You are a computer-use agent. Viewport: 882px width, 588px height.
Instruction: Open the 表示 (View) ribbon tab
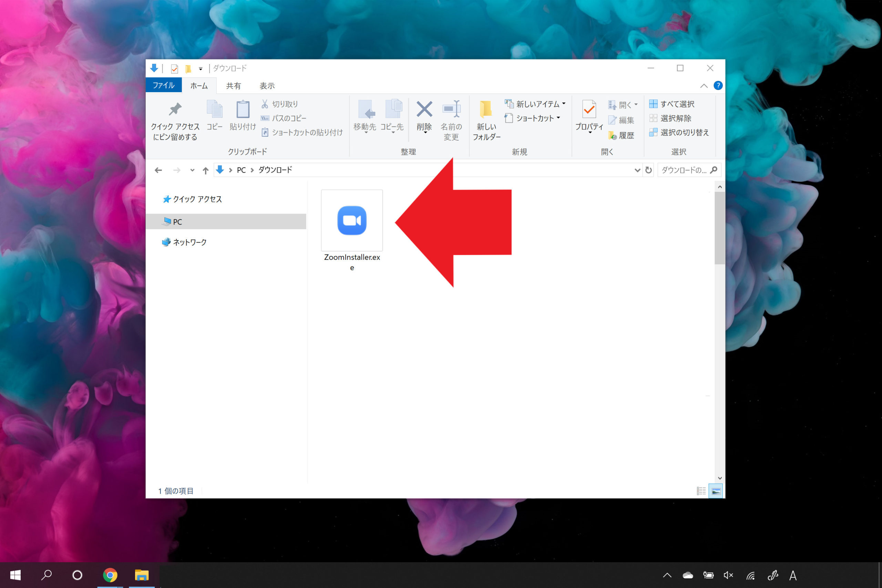tap(267, 86)
